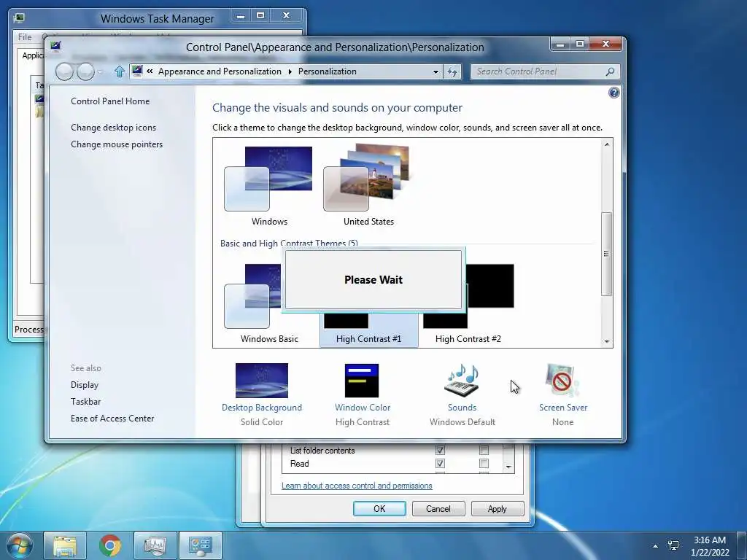
Task: Click the Forward navigation button
Action: (85, 72)
